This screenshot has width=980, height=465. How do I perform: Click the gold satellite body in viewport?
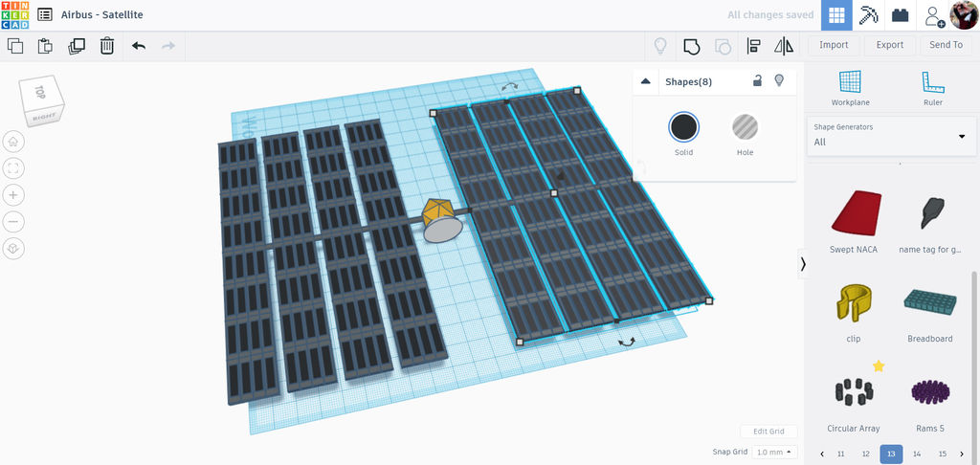(436, 213)
